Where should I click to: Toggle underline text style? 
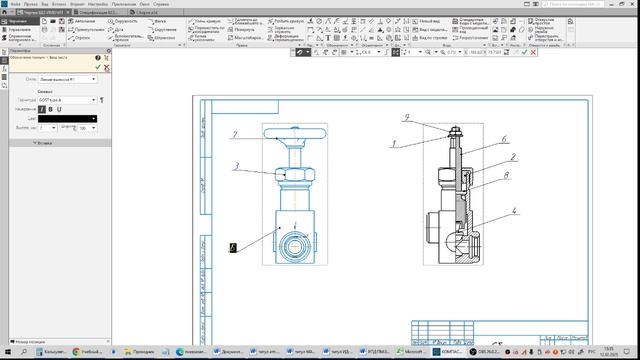click(x=59, y=109)
